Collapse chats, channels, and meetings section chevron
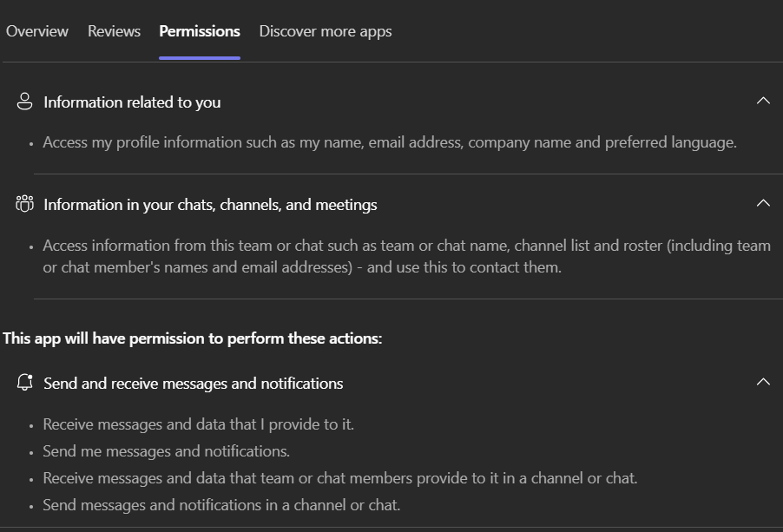This screenshot has width=783, height=532. coord(763,203)
